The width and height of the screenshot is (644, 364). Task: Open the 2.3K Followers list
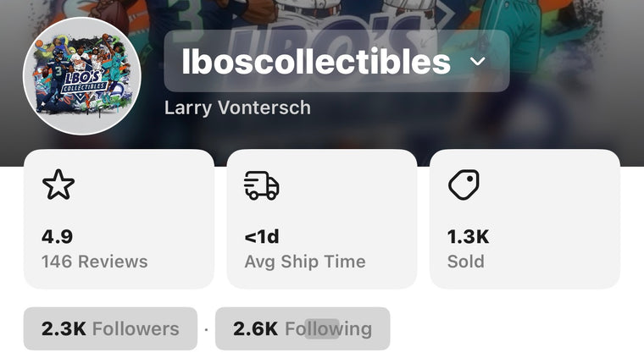tap(110, 328)
